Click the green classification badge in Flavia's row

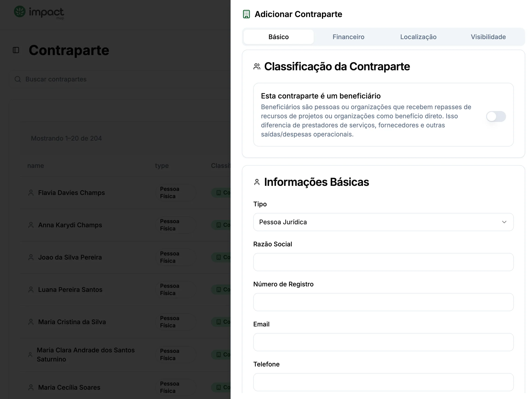click(221, 193)
